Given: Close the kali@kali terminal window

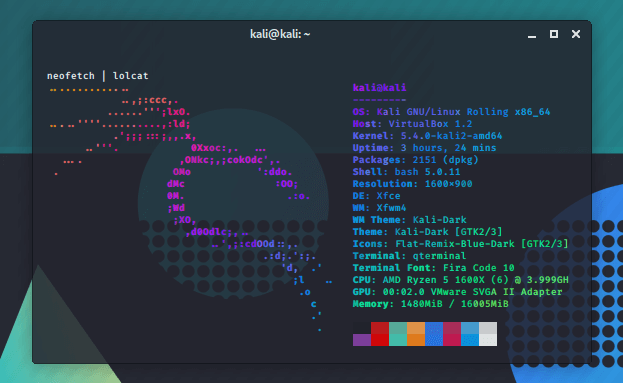Looking at the screenshot, I should click(x=576, y=34).
